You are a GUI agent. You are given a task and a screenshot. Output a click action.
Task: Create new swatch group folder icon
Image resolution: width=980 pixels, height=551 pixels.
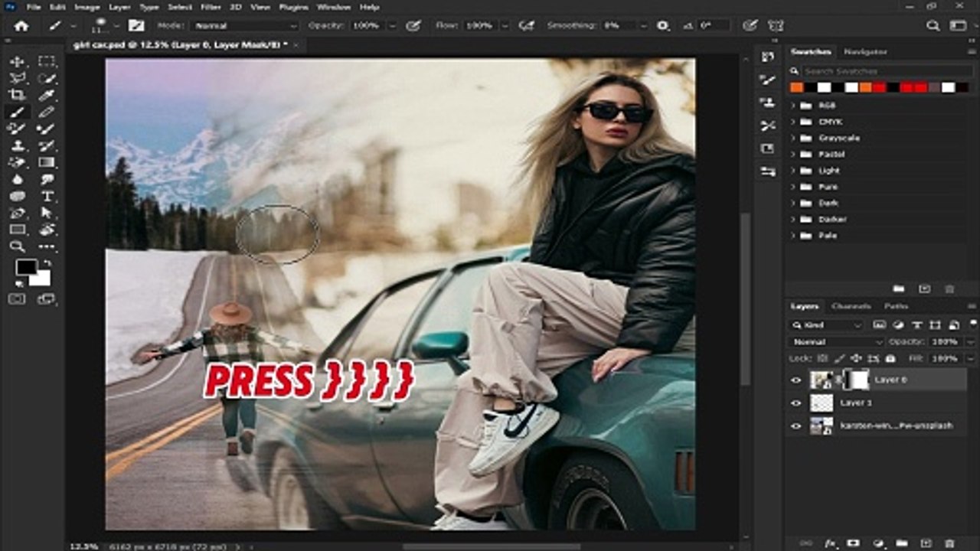coord(899,289)
